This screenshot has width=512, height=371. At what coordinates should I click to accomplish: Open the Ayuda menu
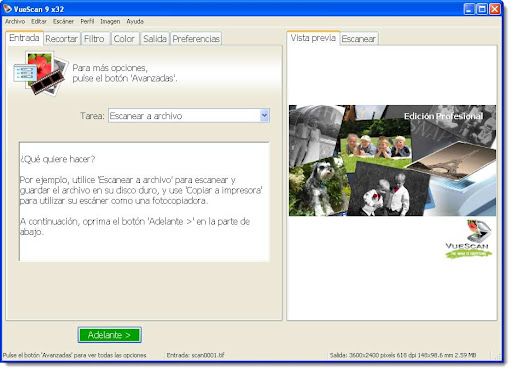[x=135, y=21]
